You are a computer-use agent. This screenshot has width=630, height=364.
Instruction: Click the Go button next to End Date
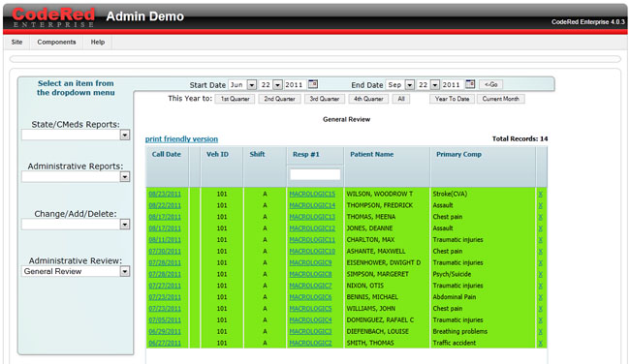491,84
